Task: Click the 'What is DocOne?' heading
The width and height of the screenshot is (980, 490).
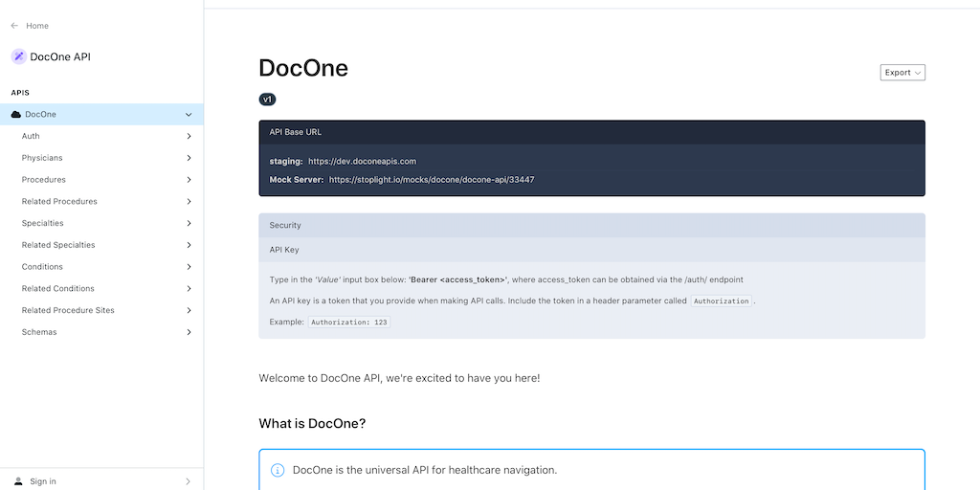Action: pos(312,424)
